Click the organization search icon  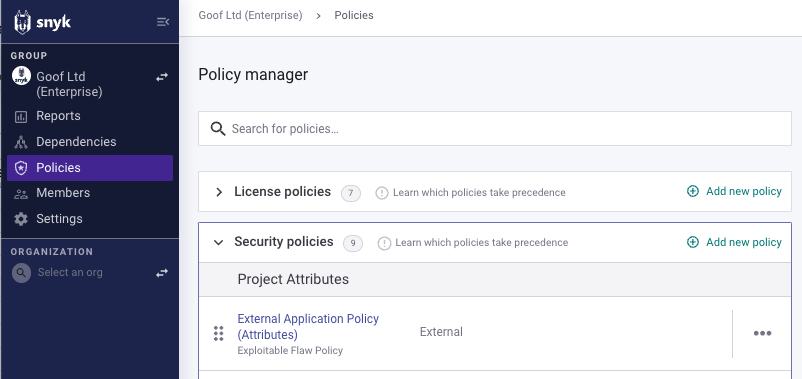[21, 273]
